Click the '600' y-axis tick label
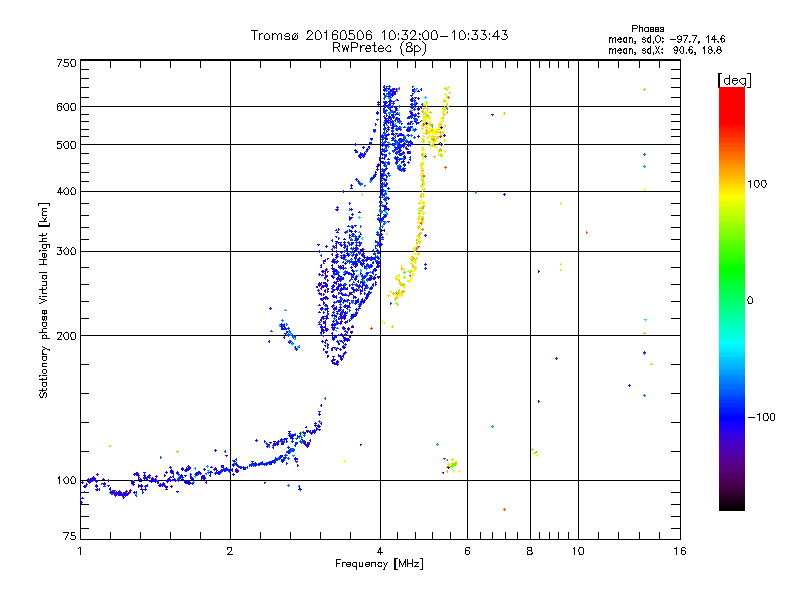 click(66, 107)
